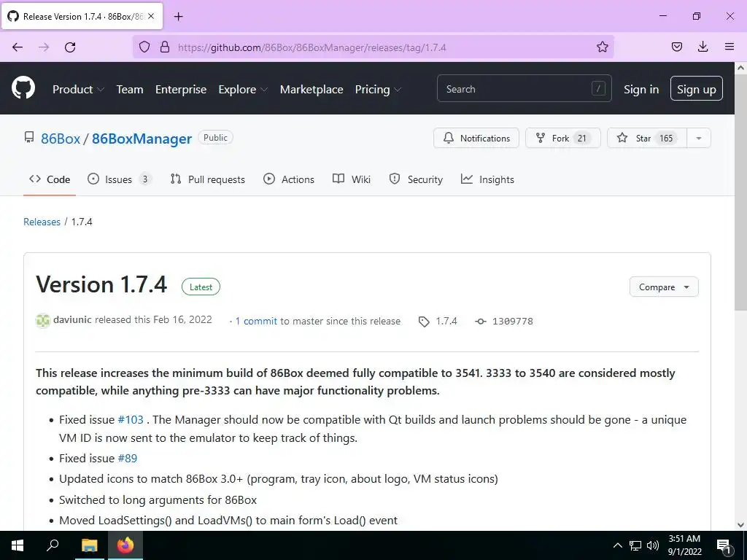The image size is (747, 560).
Task: Click the scrollbar down arrow
Action: point(740,525)
